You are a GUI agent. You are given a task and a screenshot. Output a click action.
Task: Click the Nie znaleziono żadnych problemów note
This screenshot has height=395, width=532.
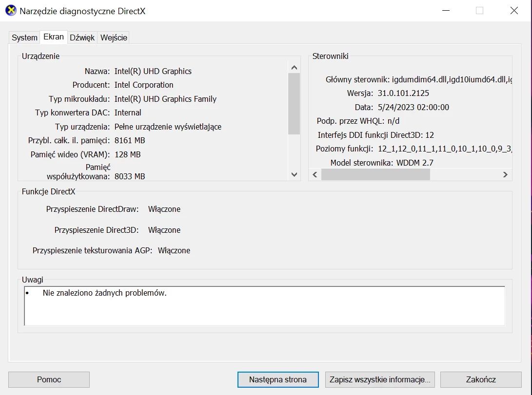pos(104,293)
